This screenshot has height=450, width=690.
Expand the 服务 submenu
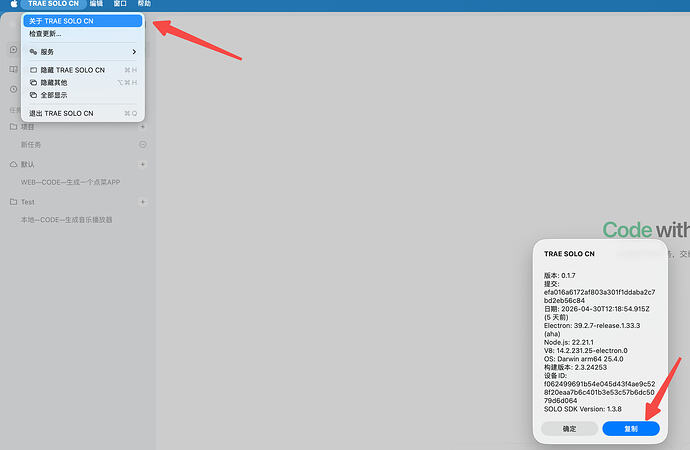(x=83, y=52)
